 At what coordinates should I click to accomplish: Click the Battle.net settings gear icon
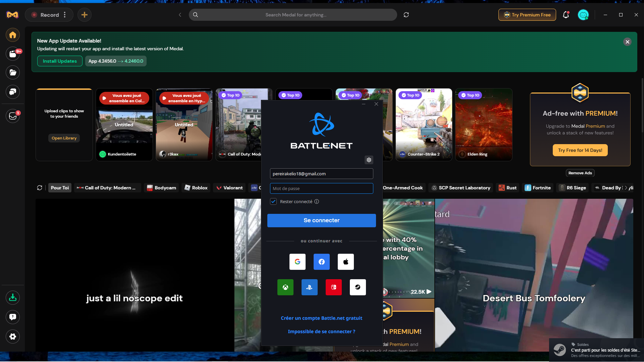tap(369, 160)
